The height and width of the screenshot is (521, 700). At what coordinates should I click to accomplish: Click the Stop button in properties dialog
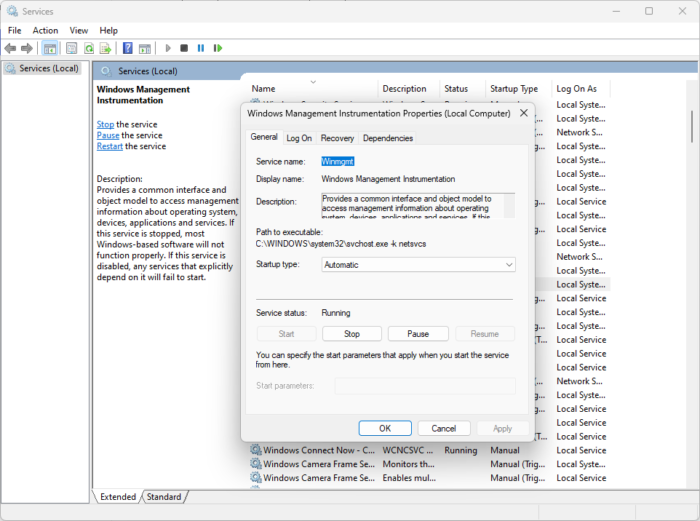tap(352, 333)
